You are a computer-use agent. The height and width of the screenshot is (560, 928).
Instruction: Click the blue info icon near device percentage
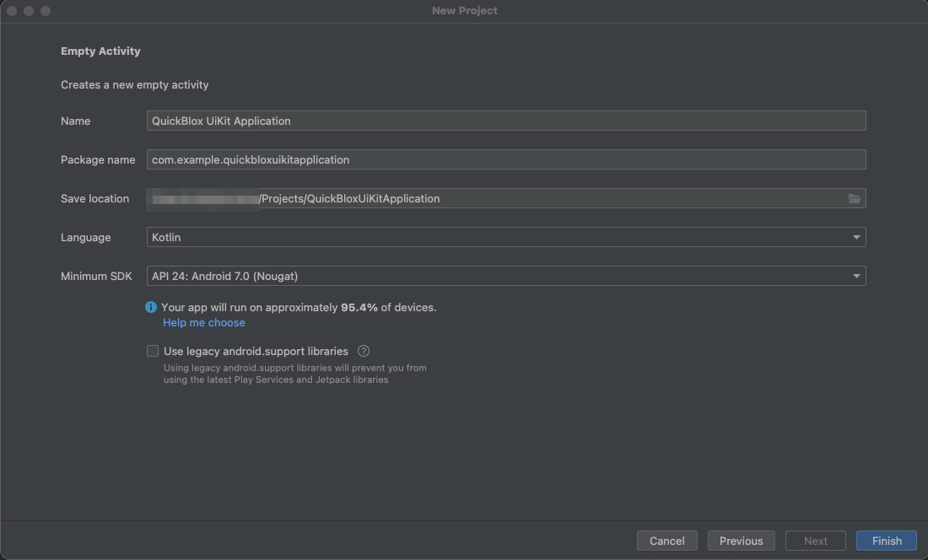pos(151,307)
